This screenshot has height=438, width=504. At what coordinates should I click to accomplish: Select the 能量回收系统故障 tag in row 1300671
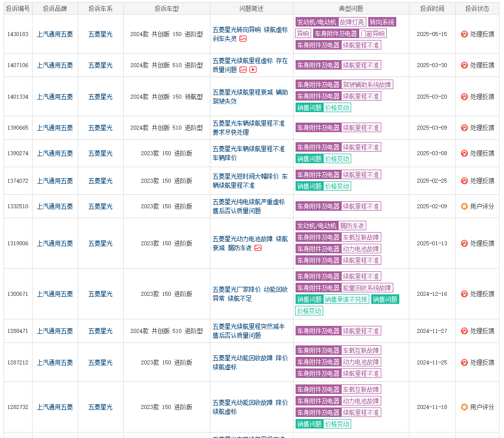367,288
